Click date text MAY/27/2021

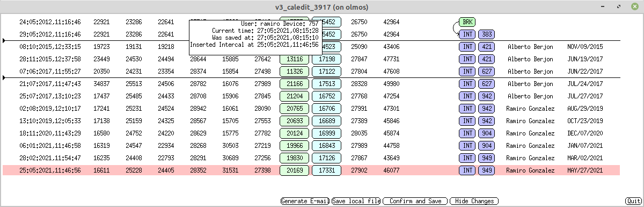(585, 170)
